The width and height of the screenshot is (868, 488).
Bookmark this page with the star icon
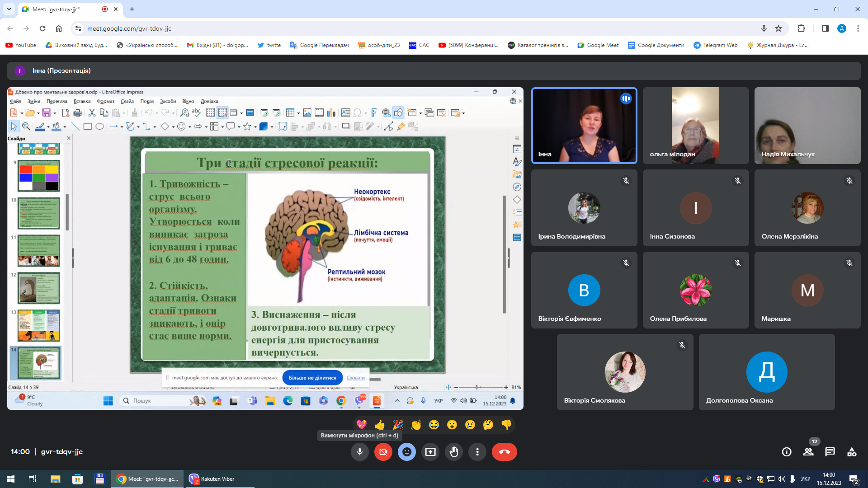coord(778,28)
